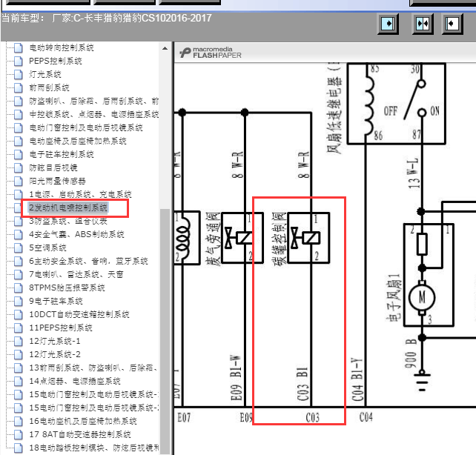The image size is (476, 455).
Task: Click the 13 W-L wire label
Action: coord(414,173)
